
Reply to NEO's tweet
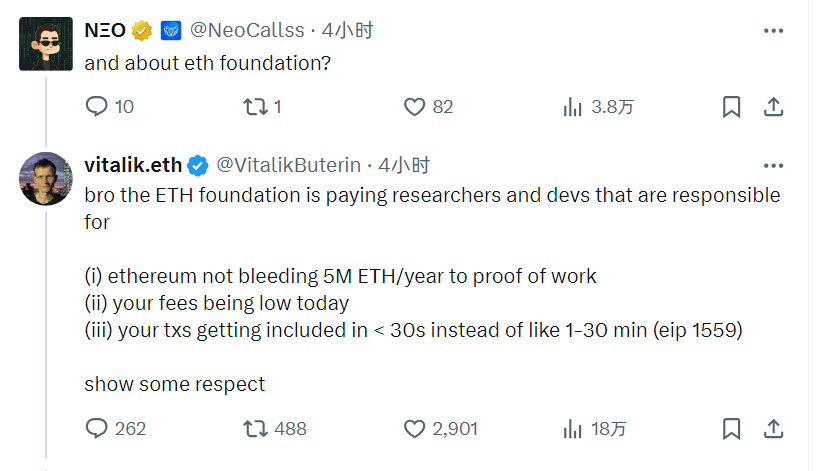[96, 106]
